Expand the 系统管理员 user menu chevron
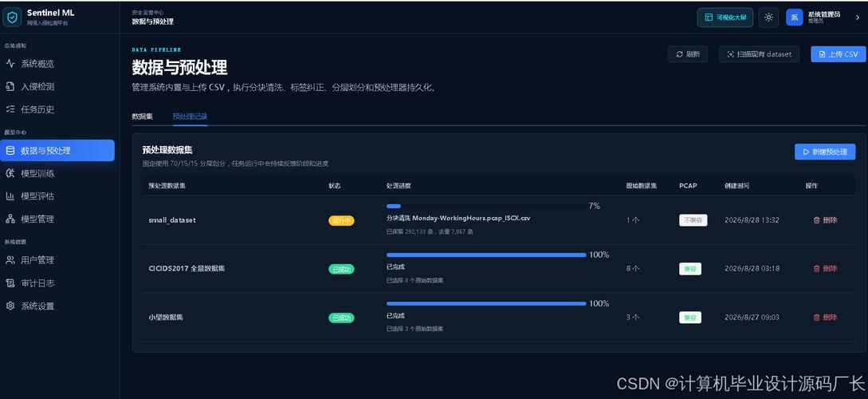868x399 pixels. [858, 18]
